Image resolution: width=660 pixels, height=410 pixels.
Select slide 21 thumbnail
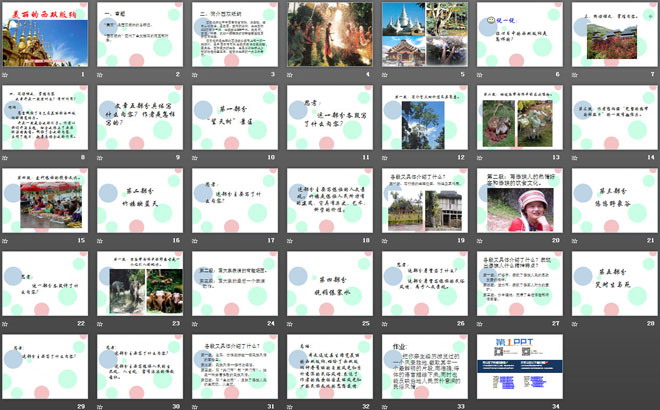[x=615, y=200]
